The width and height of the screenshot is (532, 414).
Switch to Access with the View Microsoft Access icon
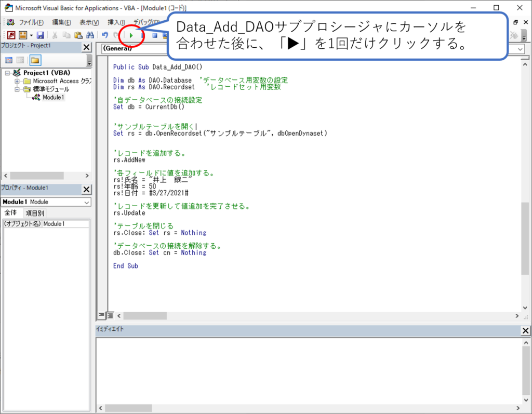click(x=11, y=35)
